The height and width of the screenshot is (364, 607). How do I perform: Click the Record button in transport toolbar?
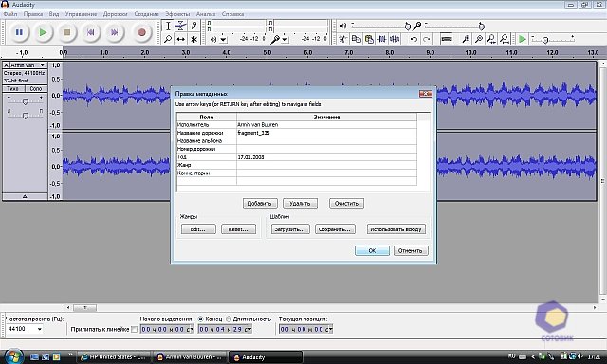pyautogui.click(x=141, y=32)
